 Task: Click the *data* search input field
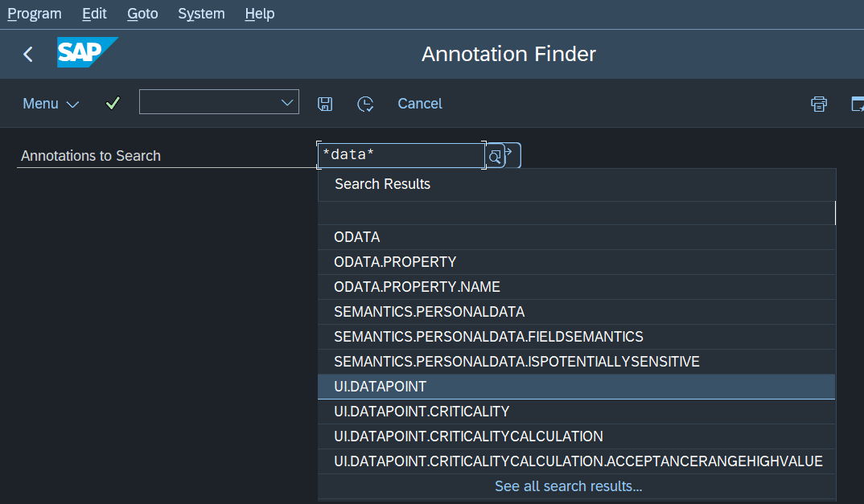tap(400, 154)
